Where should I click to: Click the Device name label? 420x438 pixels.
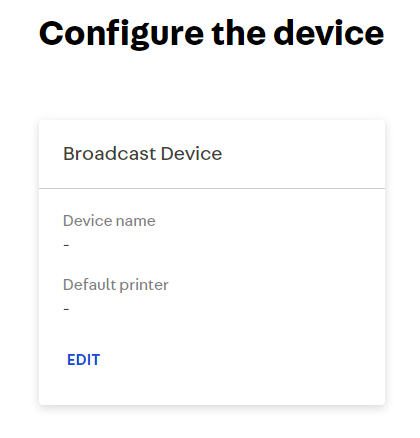coord(109,221)
